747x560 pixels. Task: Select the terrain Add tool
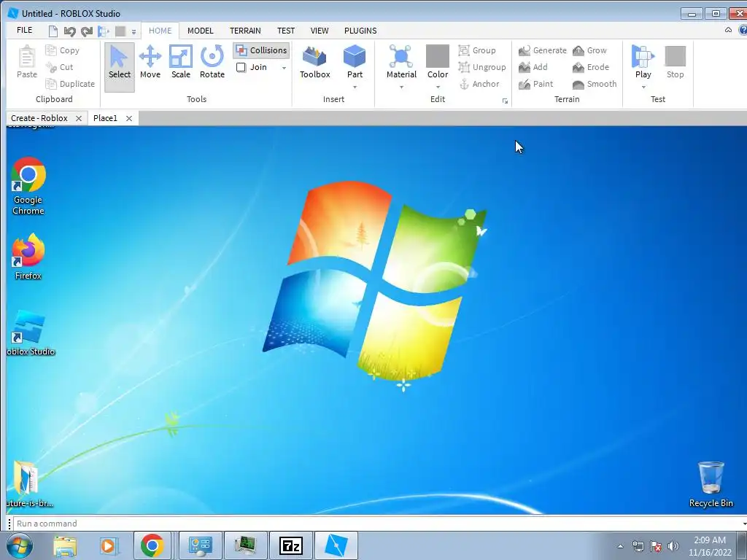coord(533,67)
